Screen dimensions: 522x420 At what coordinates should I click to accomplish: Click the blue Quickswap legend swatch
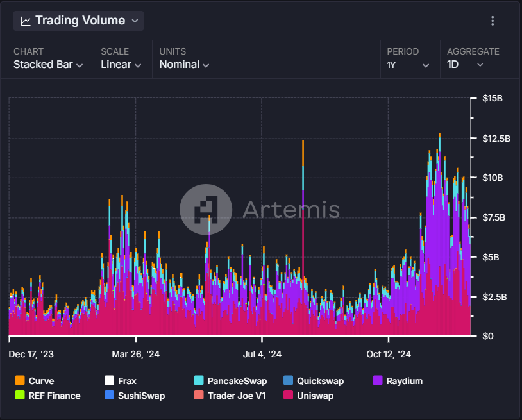pos(289,380)
